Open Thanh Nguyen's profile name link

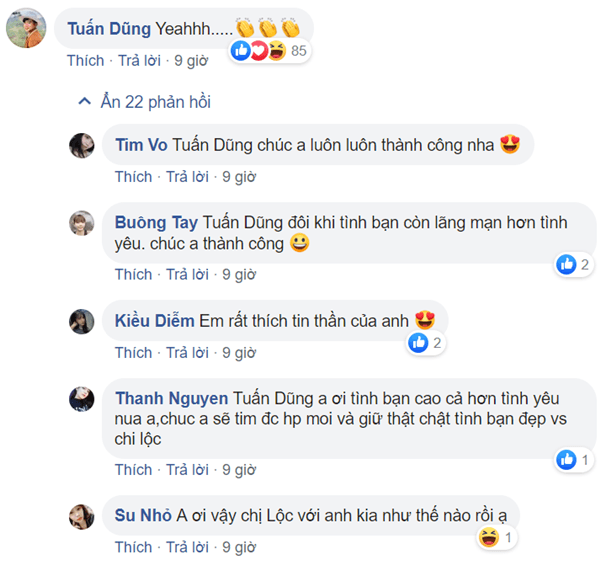[x=171, y=398]
